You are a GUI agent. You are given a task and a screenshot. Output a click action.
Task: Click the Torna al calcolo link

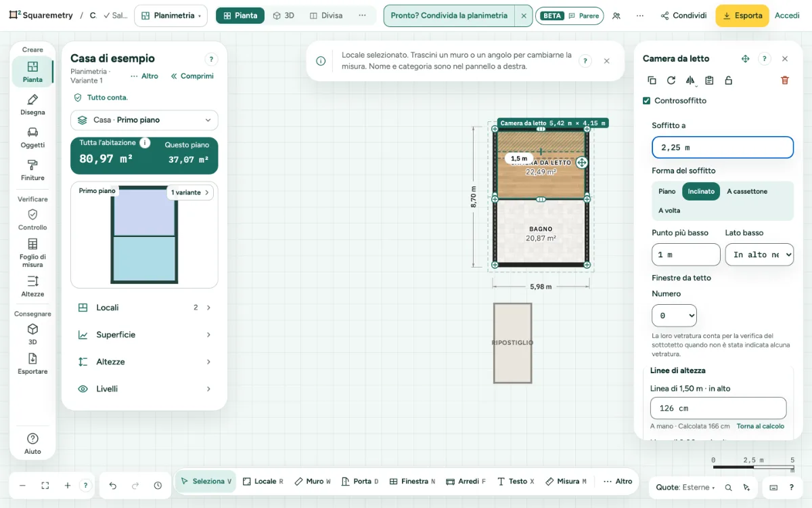coord(761,426)
